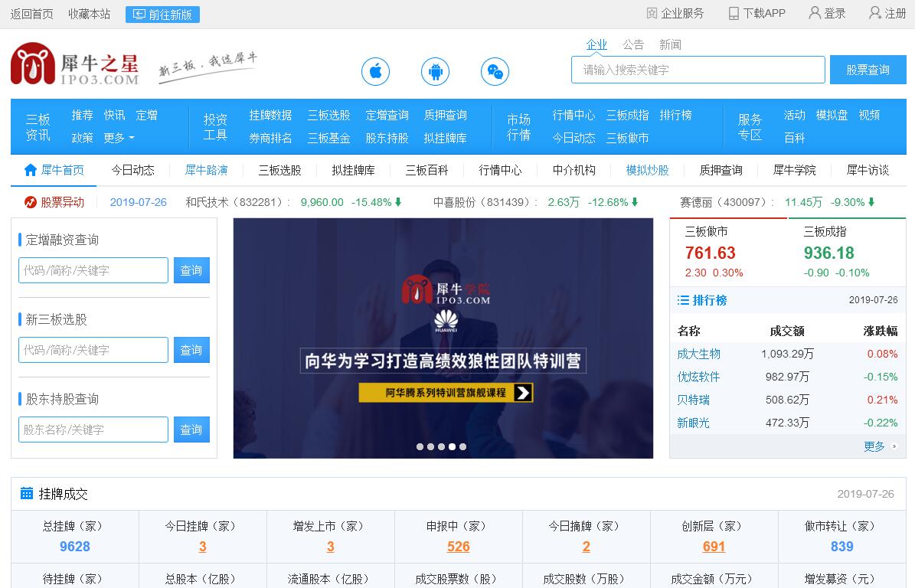The image size is (915, 588).
Task: Go to the 行情中心 tab
Action: [x=500, y=170]
